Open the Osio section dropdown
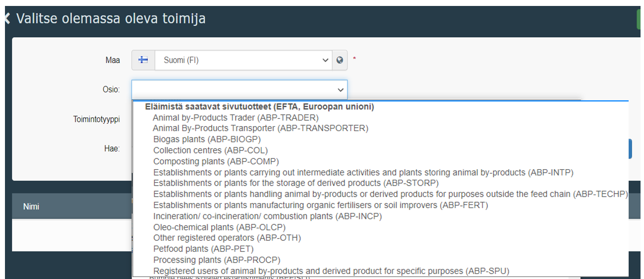 tap(239, 90)
